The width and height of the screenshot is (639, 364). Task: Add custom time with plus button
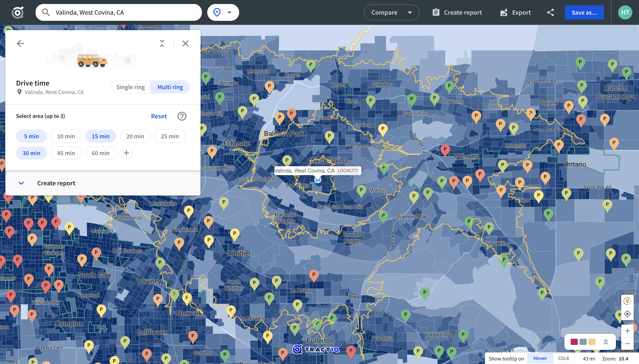[x=126, y=153]
